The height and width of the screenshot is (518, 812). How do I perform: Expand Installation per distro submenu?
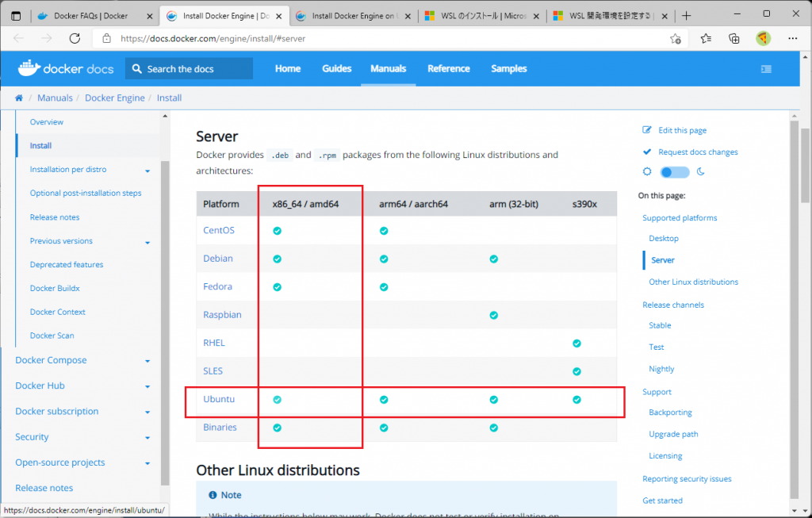(147, 171)
